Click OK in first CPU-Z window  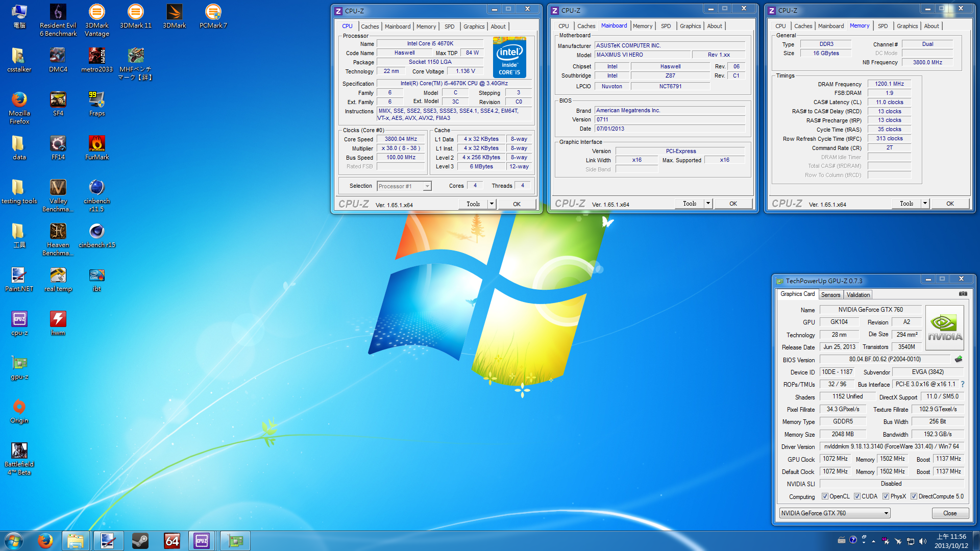click(x=517, y=204)
